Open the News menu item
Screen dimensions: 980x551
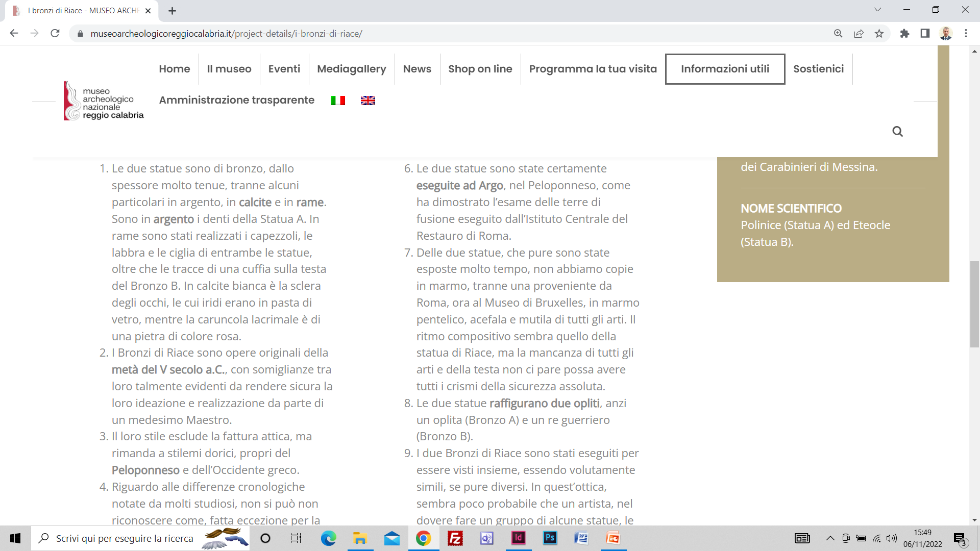coord(417,69)
